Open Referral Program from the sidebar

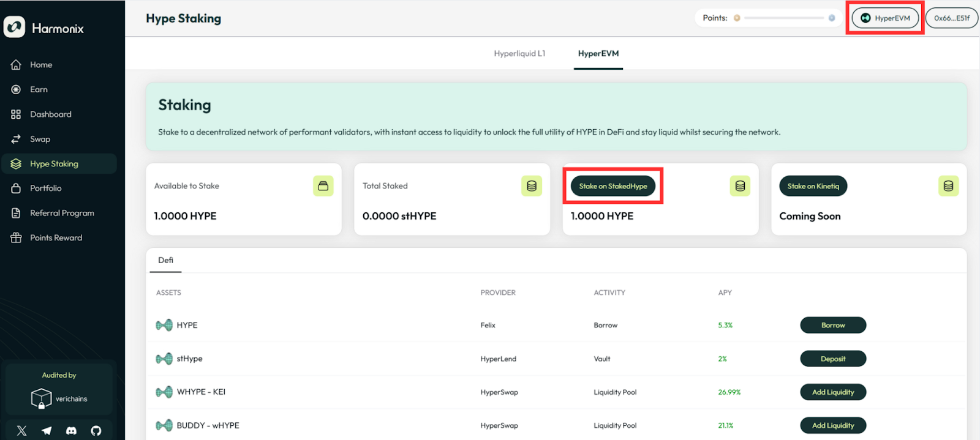pos(62,214)
